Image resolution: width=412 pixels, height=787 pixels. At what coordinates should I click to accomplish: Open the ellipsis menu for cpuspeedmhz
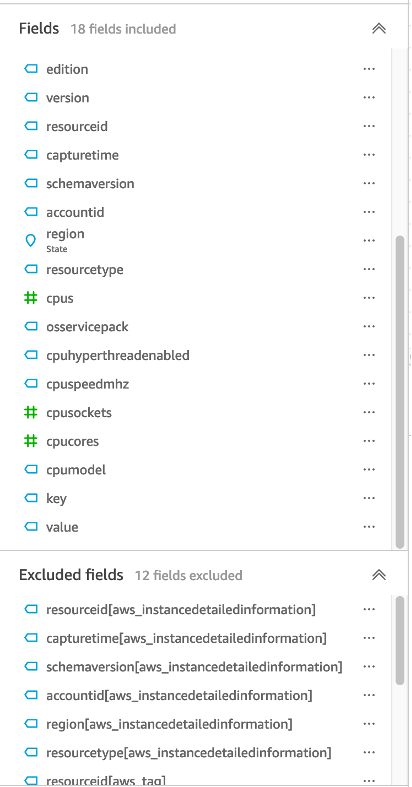click(x=369, y=384)
